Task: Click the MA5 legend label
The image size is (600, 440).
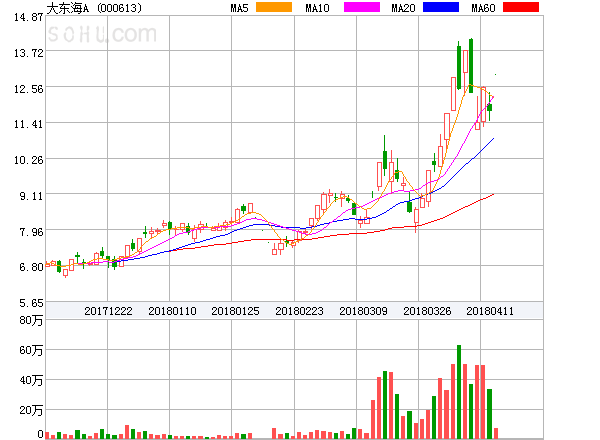Action: click(240, 8)
